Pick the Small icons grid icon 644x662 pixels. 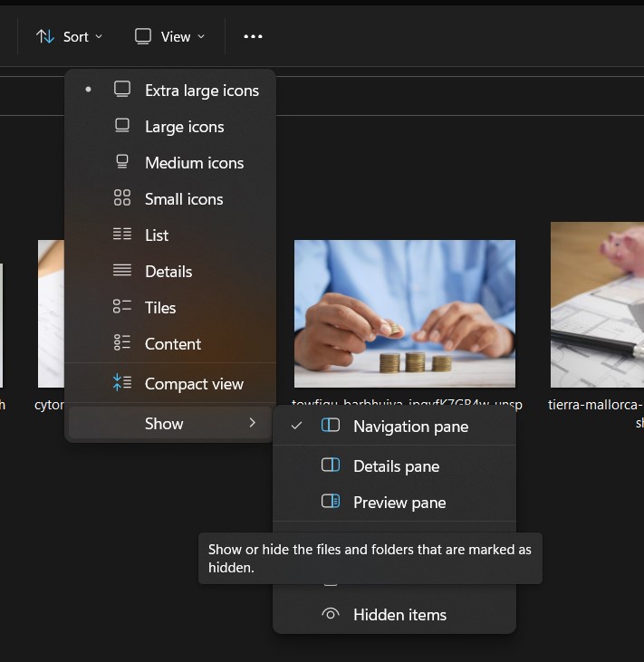(x=122, y=199)
